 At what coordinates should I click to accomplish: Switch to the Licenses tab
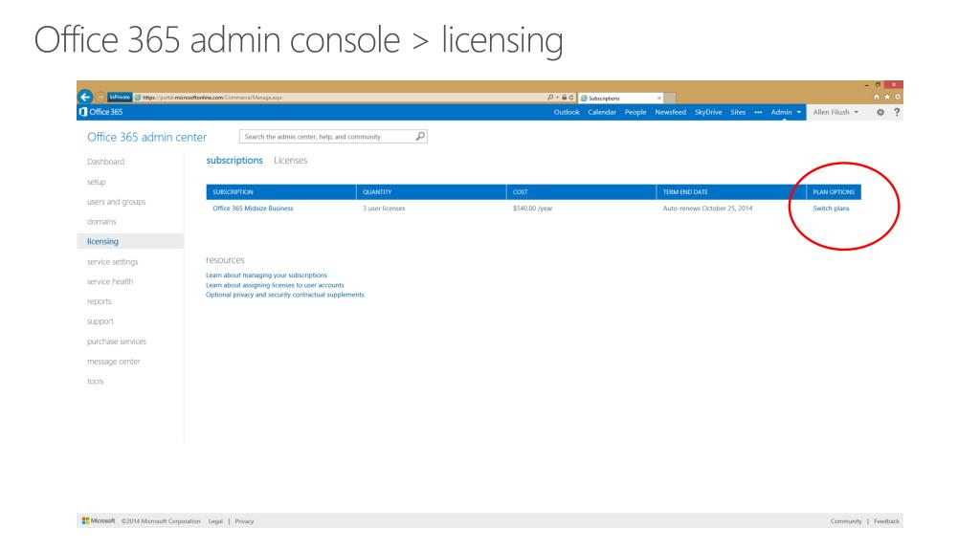coord(291,161)
